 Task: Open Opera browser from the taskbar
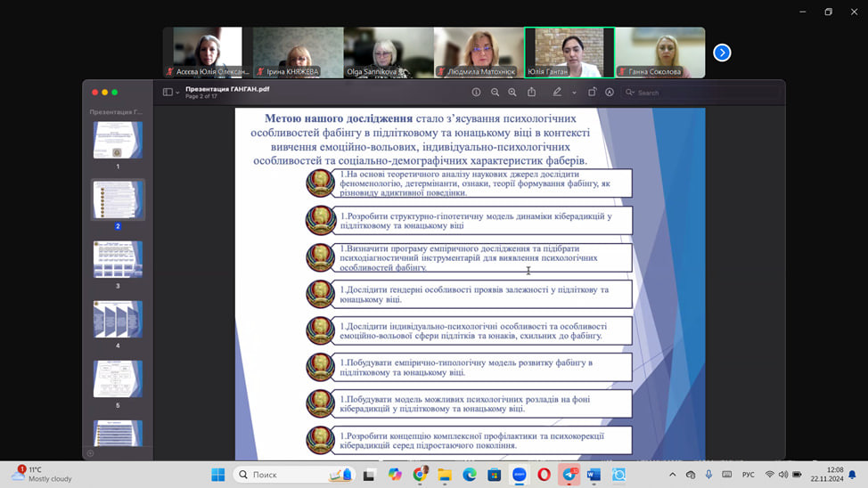[545, 475]
